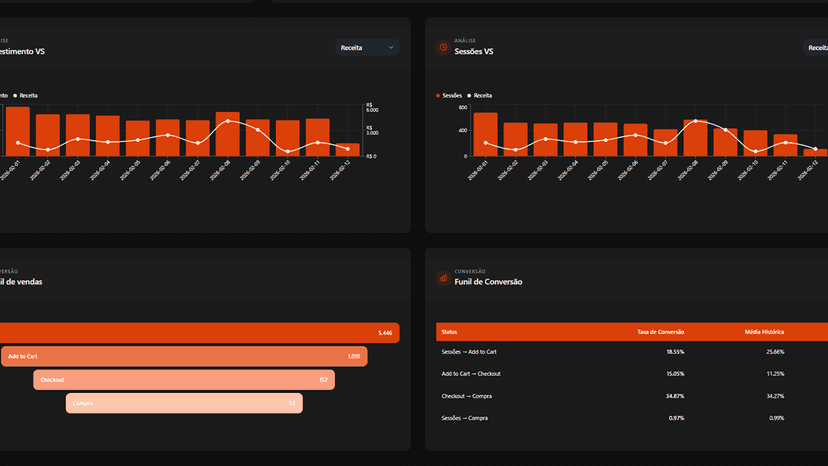
Task: Select the Compra funnel stage
Action: pyautogui.click(x=184, y=403)
